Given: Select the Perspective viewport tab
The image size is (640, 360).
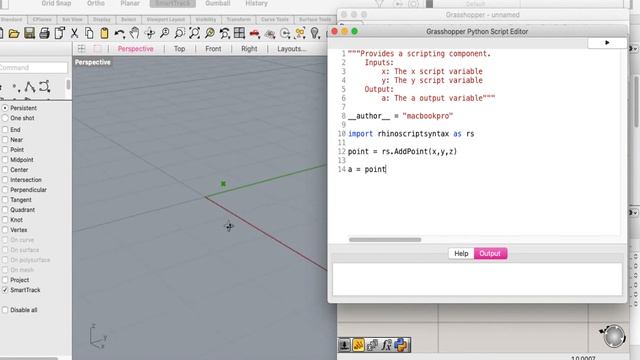Looking at the screenshot, I should click(x=136, y=49).
